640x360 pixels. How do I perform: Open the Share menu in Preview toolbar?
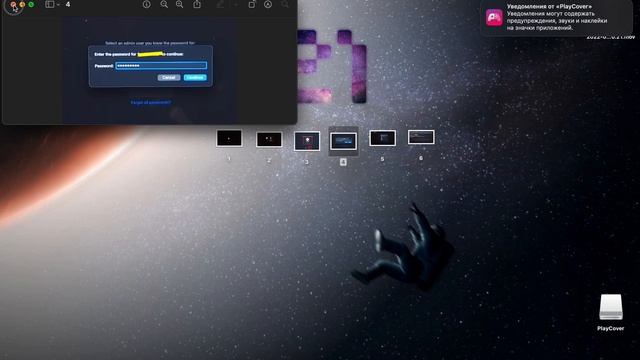point(197,4)
